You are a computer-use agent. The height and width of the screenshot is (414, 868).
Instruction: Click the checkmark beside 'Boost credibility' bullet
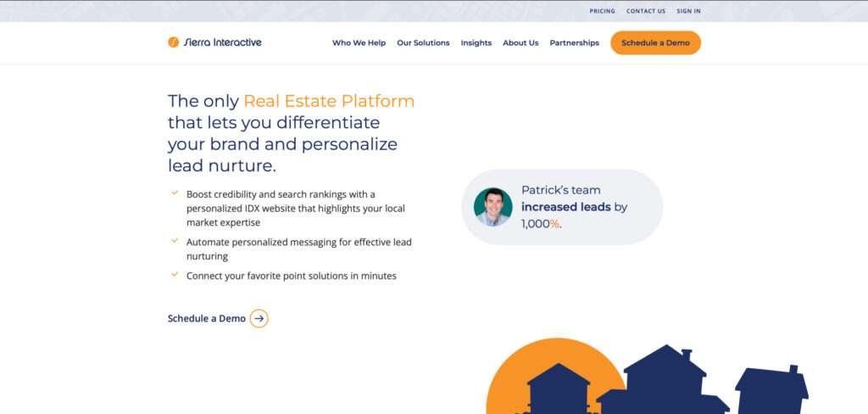point(175,193)
